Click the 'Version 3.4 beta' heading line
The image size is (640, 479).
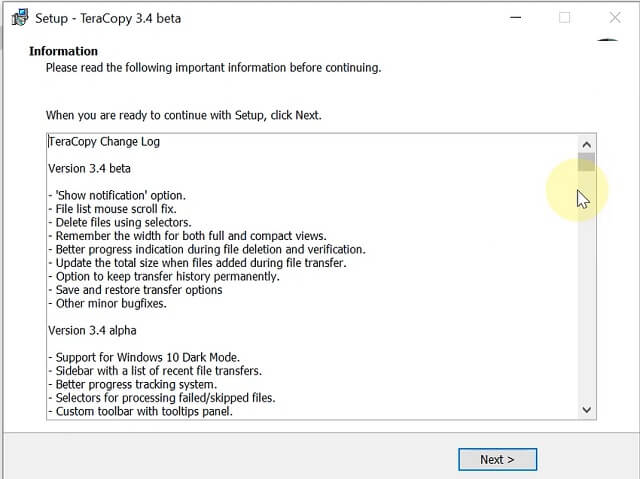click(89, 169)
